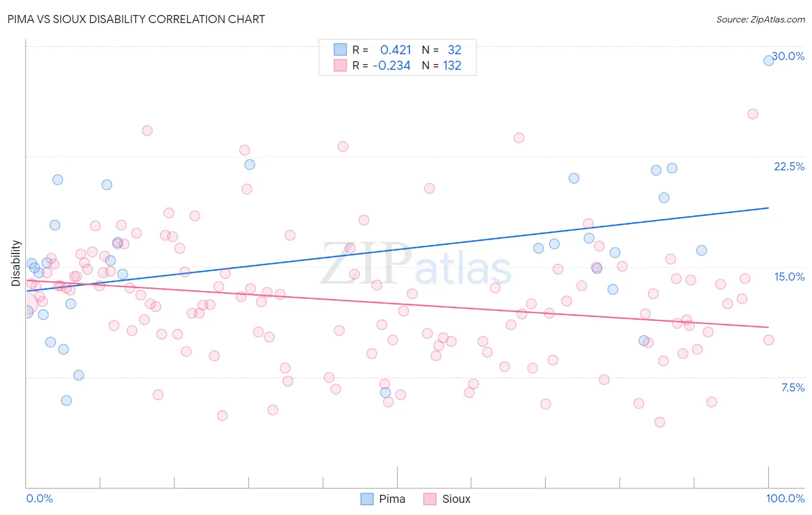This screenshot has height=515, width=812.
Task: Select the Sioux legend label
Action: pos(456,499)
